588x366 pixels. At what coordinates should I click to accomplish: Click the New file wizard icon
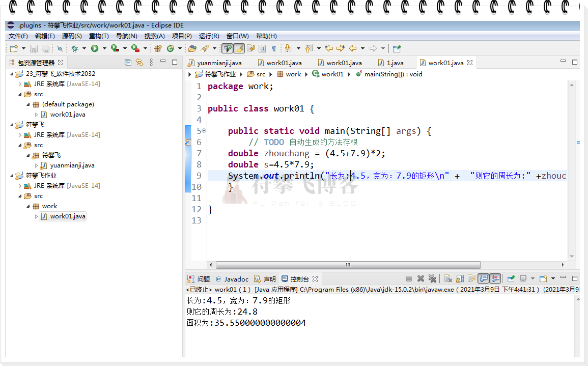[x=14, y=48]
